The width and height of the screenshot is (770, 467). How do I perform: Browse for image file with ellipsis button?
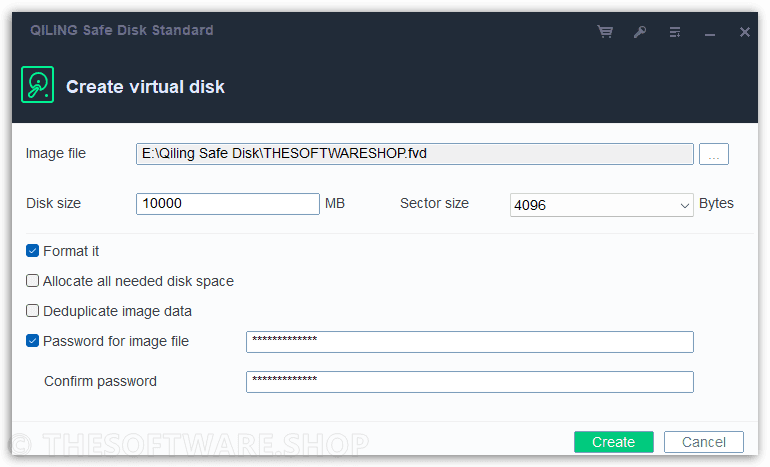tap(714, 154)
